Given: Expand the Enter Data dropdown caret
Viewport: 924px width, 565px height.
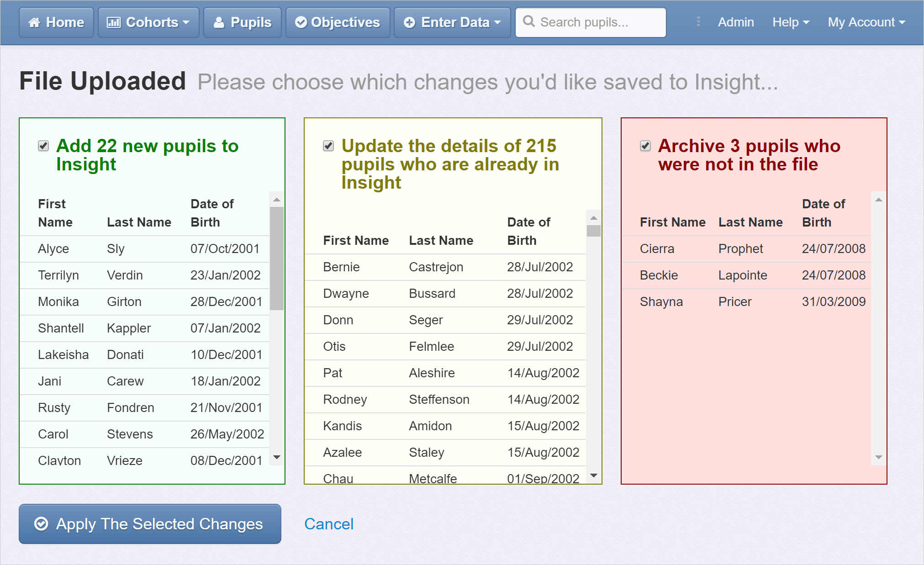Looking at the screenshot, I should point(497,22).
